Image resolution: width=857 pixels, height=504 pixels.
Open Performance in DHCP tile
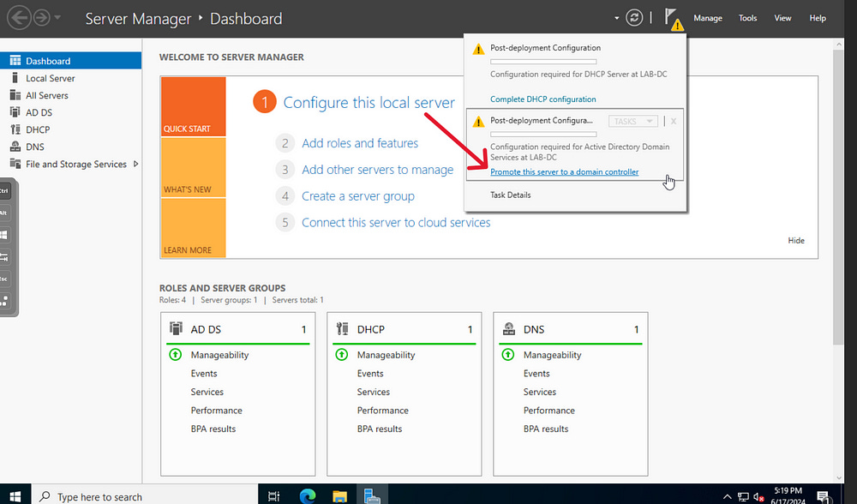(382, 411)
